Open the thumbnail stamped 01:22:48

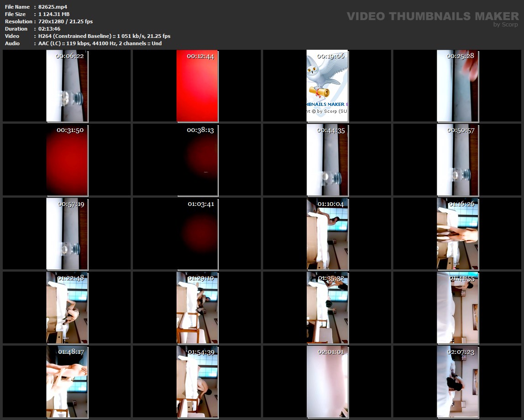click(x=67, y=308)
